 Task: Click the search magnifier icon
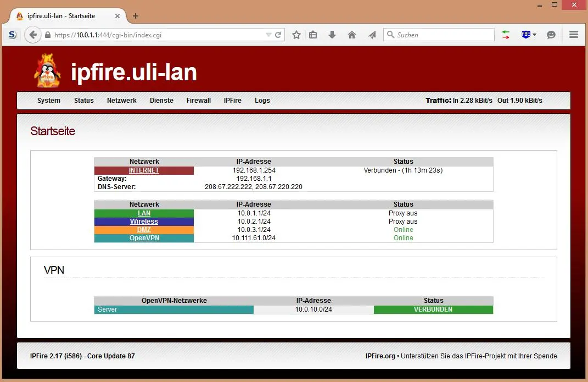[x=390, y=35]
